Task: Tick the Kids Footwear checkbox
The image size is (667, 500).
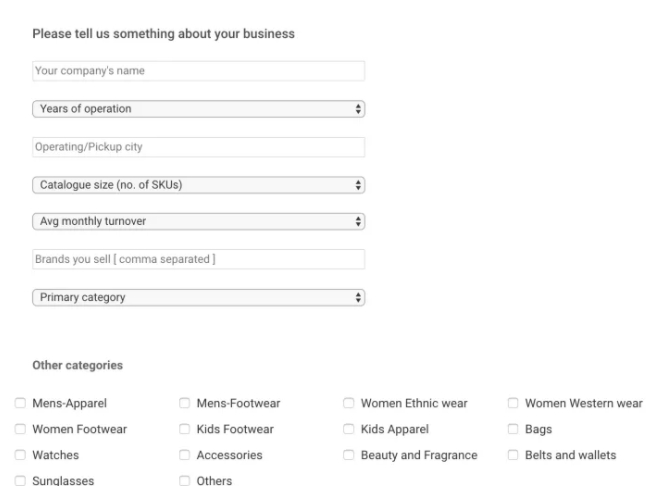Action: pos(185,430)
